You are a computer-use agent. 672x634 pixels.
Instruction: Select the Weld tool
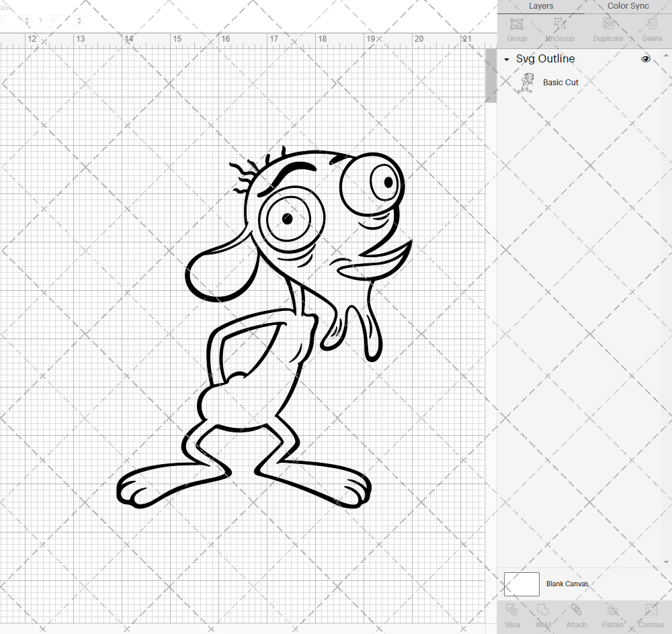coord(542,615)
